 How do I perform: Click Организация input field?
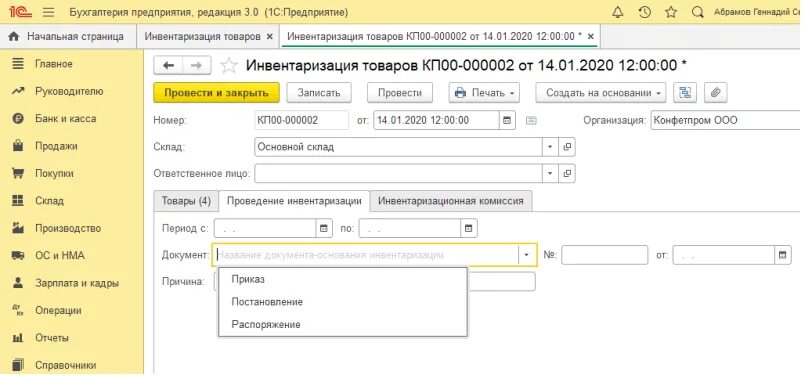[726, 120]
